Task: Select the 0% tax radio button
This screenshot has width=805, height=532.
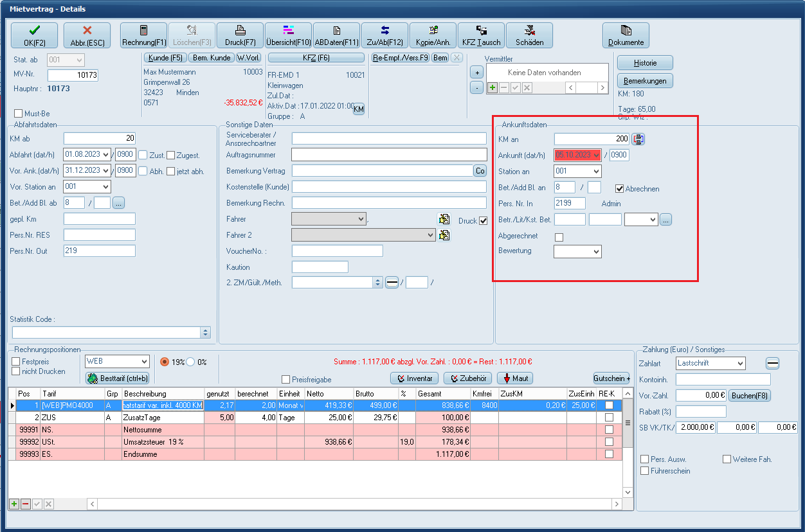Action: pos(191,362)
